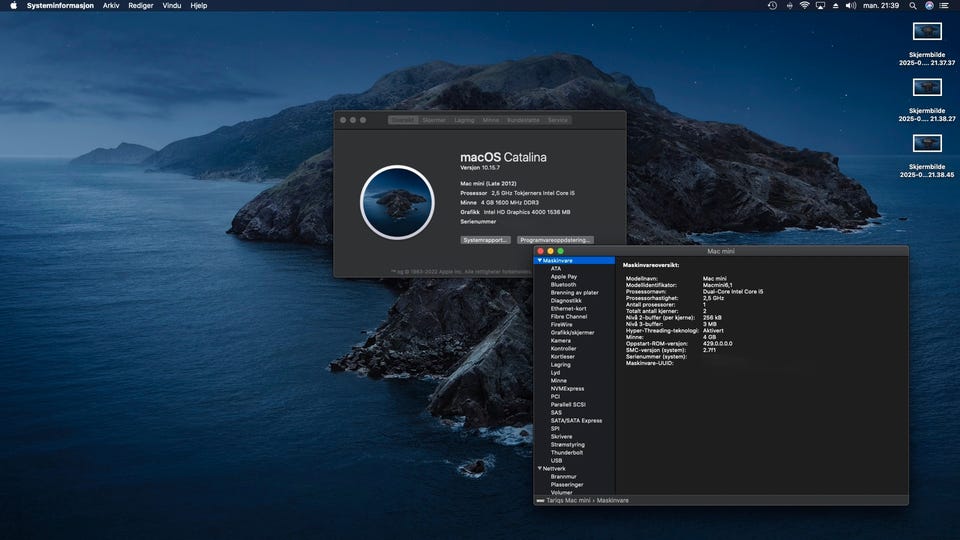
Task: Select Thunderbolt in the hardware list
Action: [566, 452]
